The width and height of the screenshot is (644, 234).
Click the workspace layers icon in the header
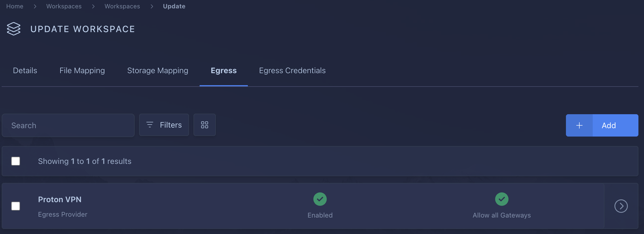pyautogui.click(x=13, y=28)
